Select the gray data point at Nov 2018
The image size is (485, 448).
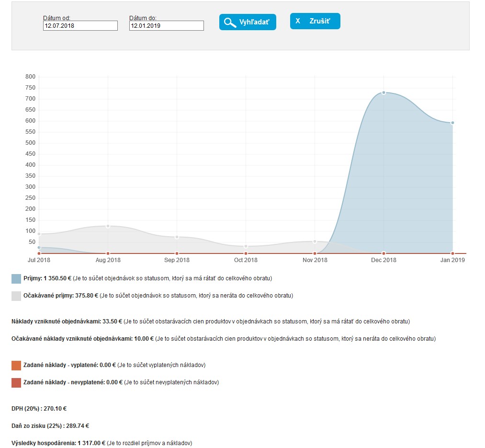pyautogui.click(x=315, y=241)
